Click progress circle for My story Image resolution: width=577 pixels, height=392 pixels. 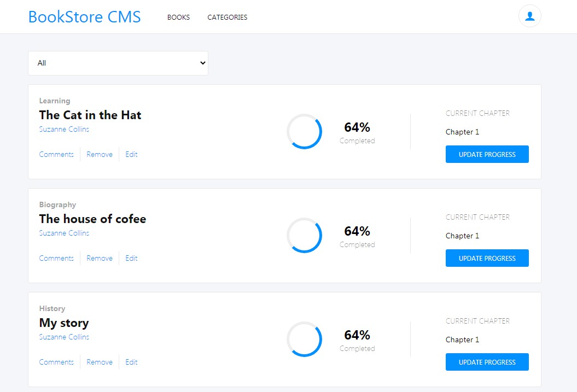pyautogui.click(x=304, y=339)
